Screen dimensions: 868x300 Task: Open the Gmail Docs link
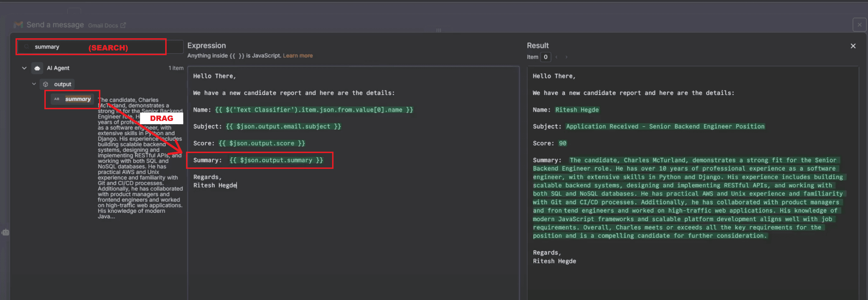107,25
